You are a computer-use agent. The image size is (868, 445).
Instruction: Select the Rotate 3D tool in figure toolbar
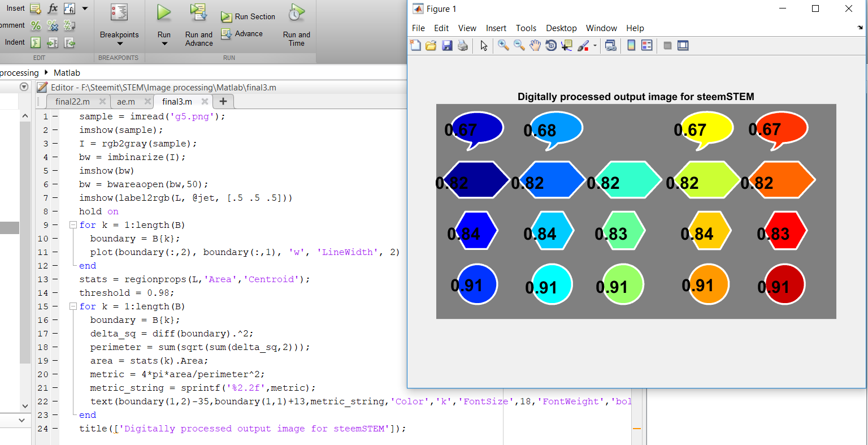point(551,46)
